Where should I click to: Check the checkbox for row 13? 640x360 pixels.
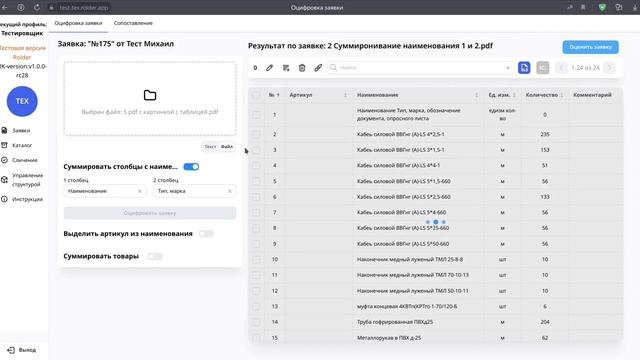pyautogui.click(x=256, y=307)
